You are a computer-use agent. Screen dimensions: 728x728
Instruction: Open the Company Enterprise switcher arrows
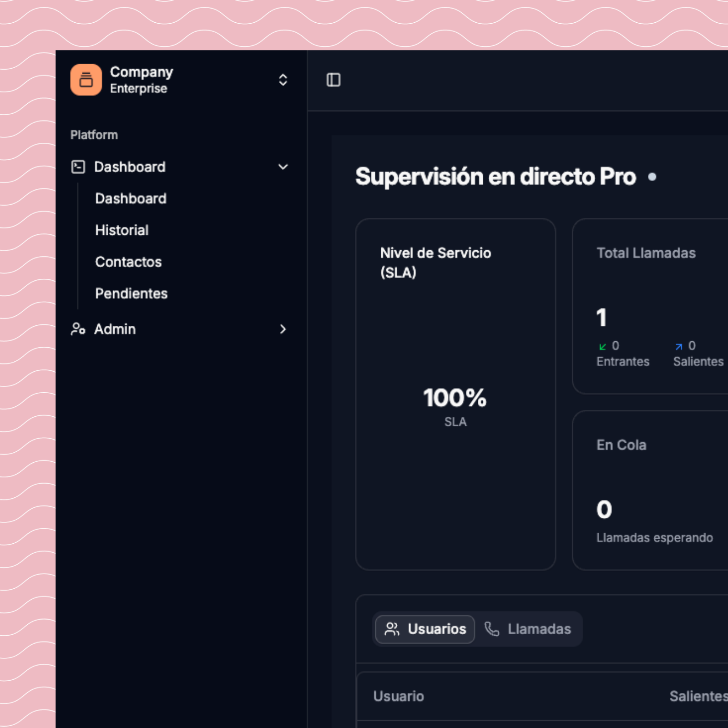[283, 80]
